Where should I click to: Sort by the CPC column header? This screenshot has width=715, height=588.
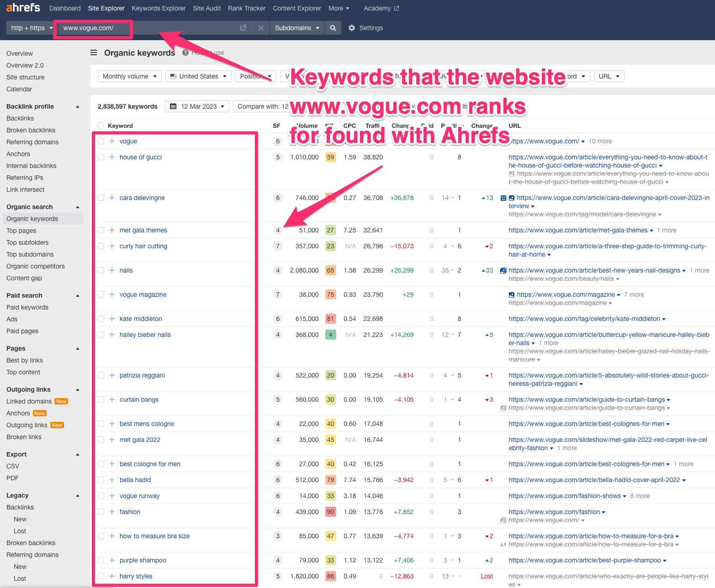(x=350, y=126)
